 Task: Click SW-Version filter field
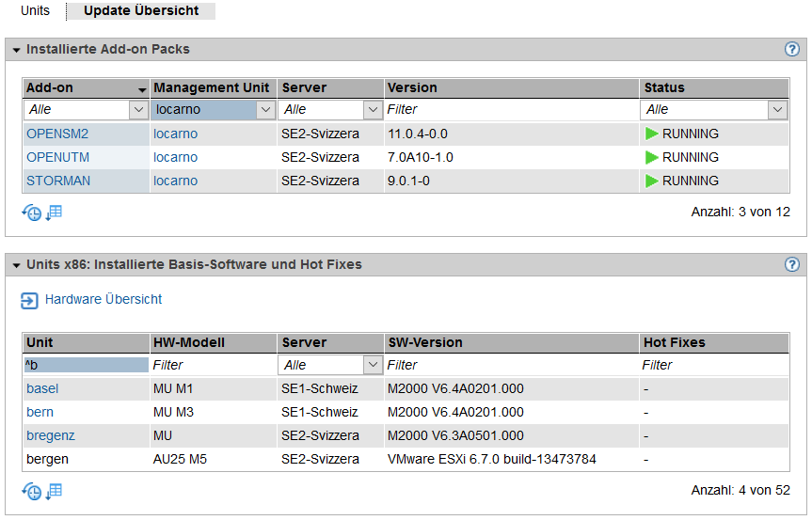(512, 365)
